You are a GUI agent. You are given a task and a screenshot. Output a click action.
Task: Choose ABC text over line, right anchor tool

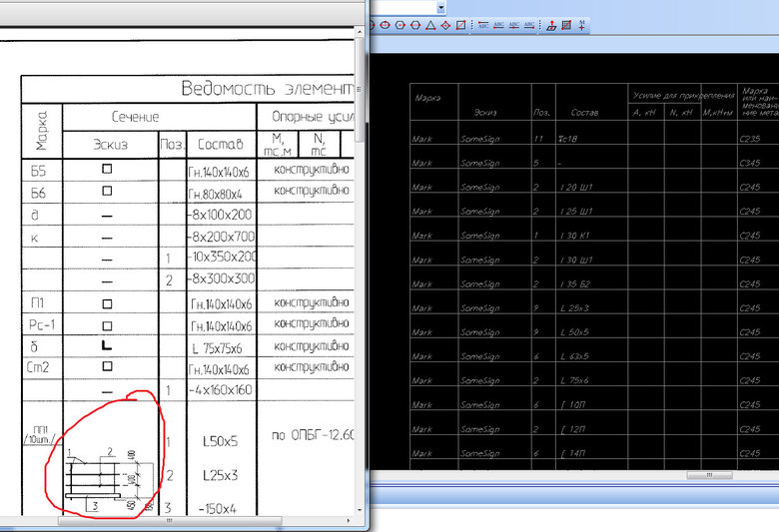point(529,25)
